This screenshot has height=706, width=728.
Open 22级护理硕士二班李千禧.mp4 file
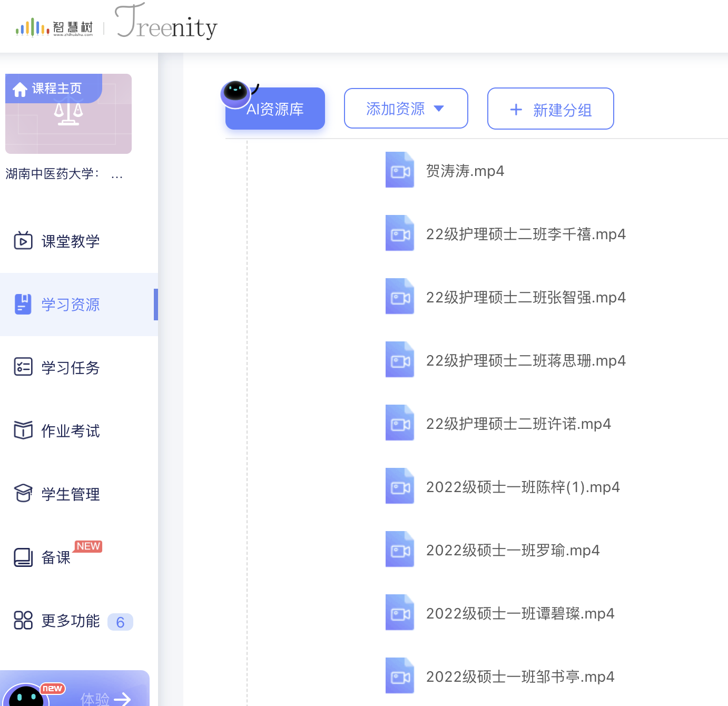point(526,234)
